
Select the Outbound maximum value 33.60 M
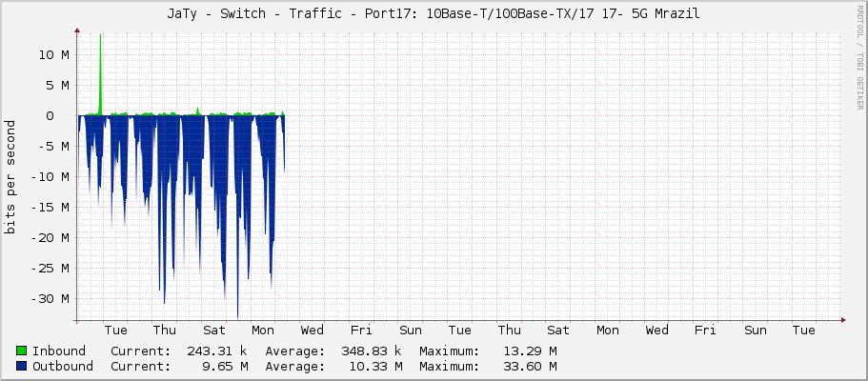tap(531, 366)
